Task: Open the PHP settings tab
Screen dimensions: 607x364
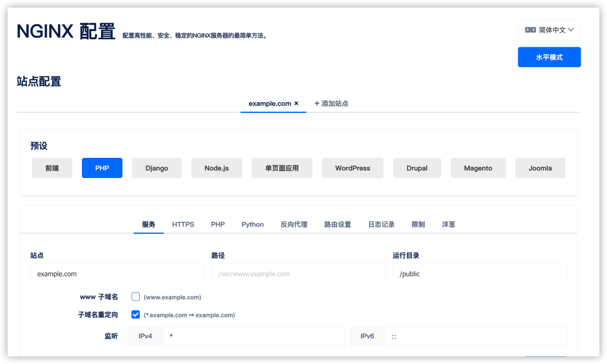Action: click(218, 224)
